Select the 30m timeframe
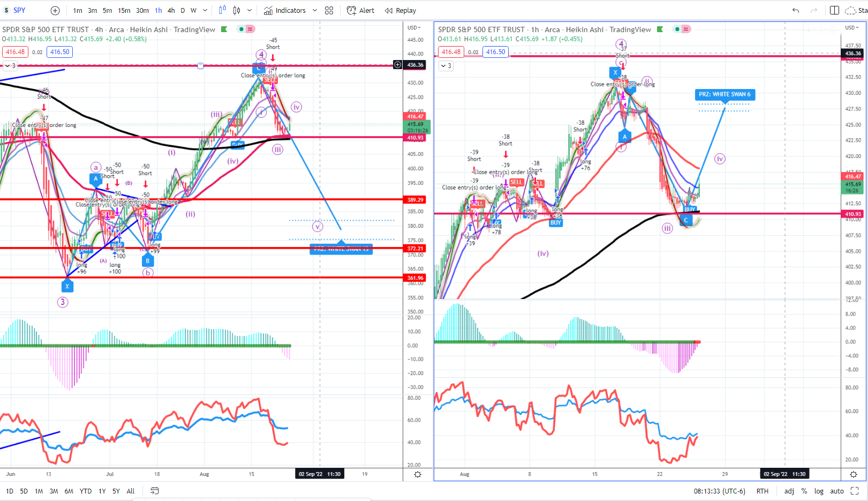Image resolution: width=868 pixels, height=501 pixels. (142, 10)
